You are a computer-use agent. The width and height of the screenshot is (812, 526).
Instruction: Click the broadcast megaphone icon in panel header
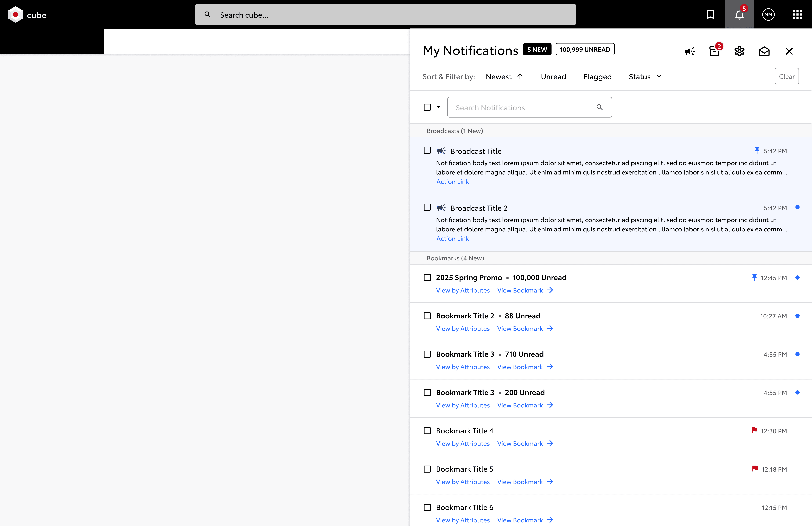[x=690, y=52]
